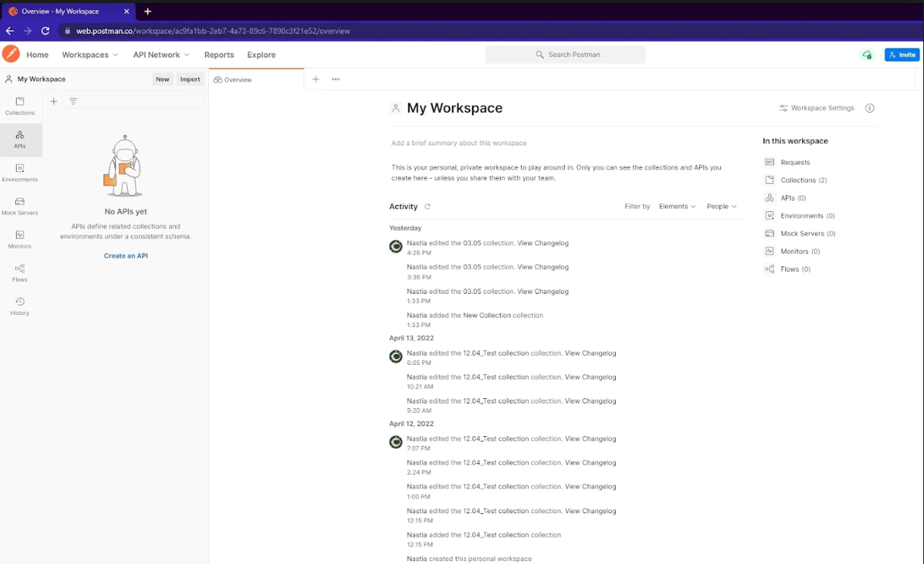
Task: Refresh the activity feed
Action: click(427, 206)
